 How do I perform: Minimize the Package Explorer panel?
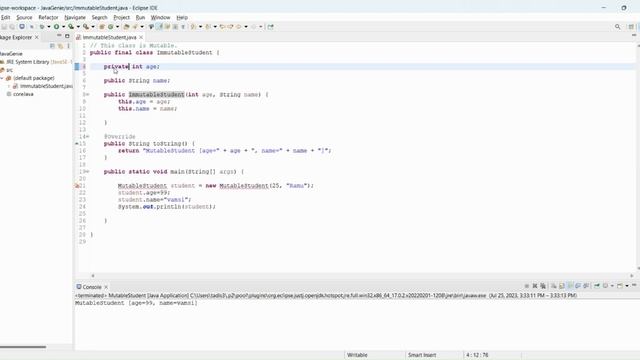point(59,36)
